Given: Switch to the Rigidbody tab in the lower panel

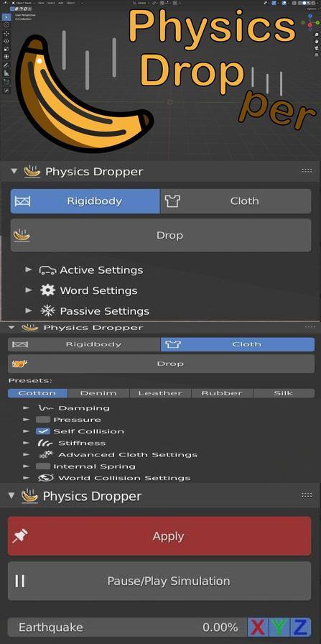Looking at the screenshot, I should [84, 344].
